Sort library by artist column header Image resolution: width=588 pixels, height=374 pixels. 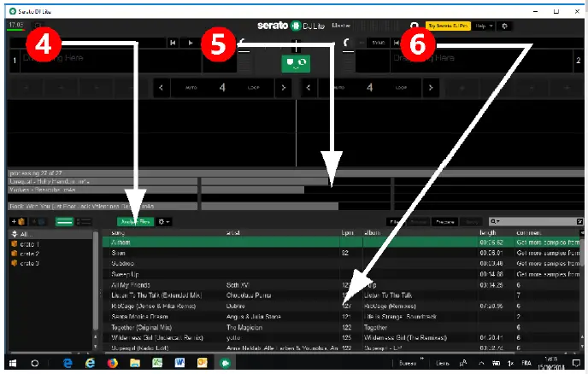pyautogui.click(x=233, y=233)
